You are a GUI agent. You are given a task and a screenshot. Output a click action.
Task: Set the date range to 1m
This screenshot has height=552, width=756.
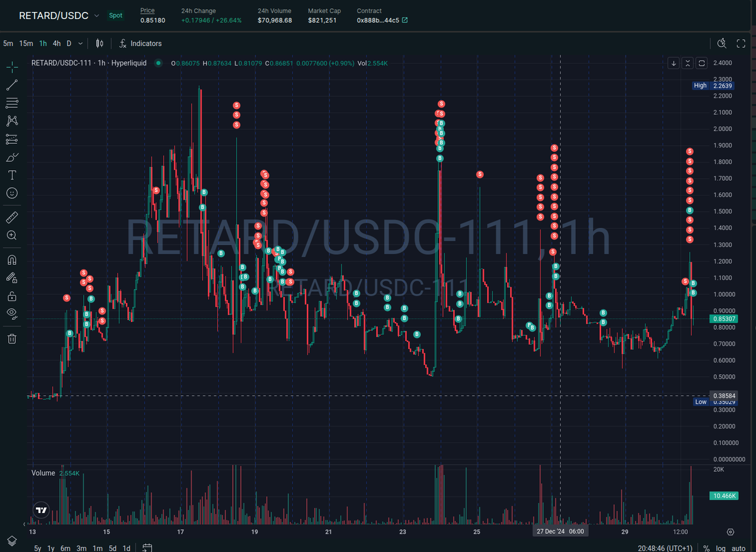coord(97,548)
